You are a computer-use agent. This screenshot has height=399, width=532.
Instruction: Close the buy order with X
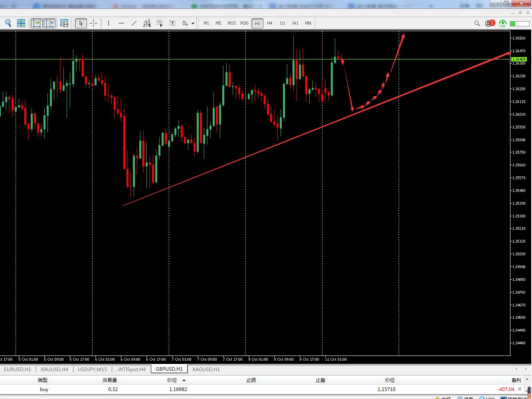point(520,389)
